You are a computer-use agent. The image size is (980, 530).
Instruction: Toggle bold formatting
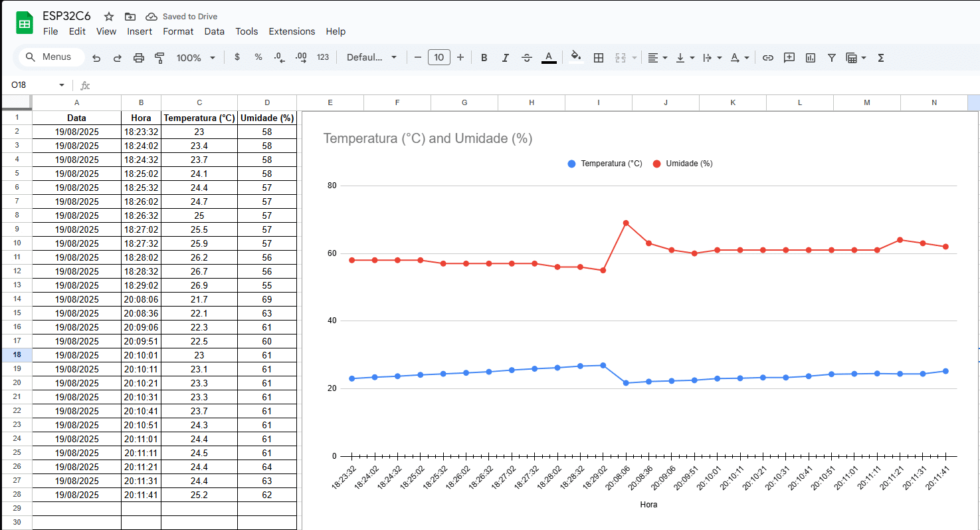coord(484,58)
